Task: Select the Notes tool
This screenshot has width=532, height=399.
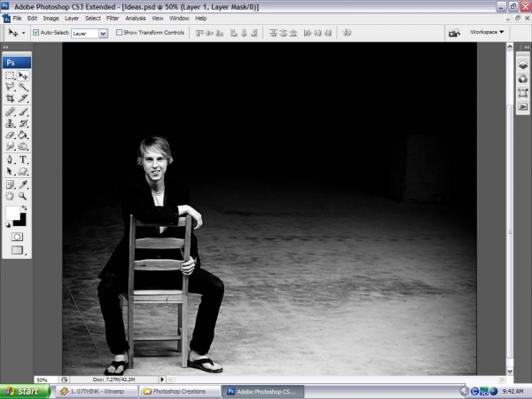Action: 10,184
